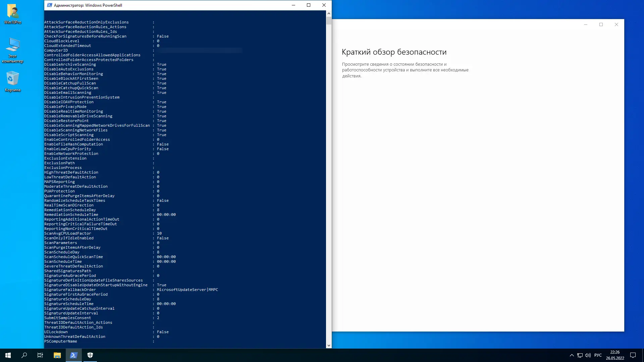The width and height of the screenshot is (644, 362).
Task: Click the PowerShell scrollbar thumb
Action: click(x=329, y=20)
